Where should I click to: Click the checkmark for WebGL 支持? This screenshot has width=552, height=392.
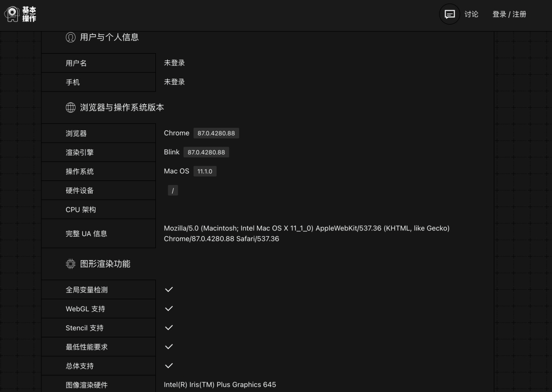[169, 309]
